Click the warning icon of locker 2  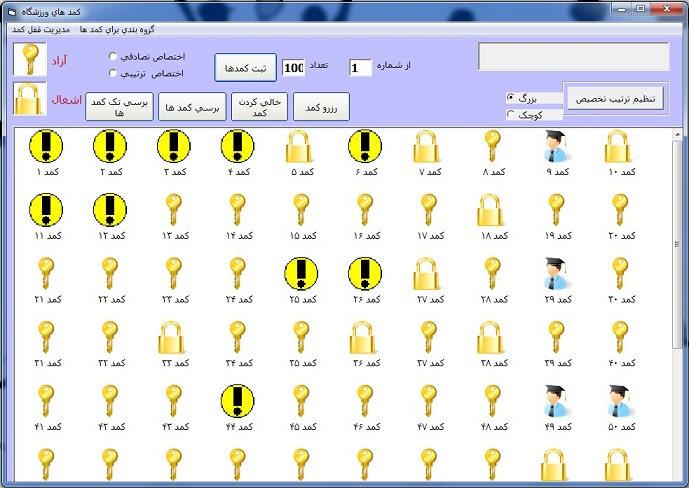(x=110, y=146)
